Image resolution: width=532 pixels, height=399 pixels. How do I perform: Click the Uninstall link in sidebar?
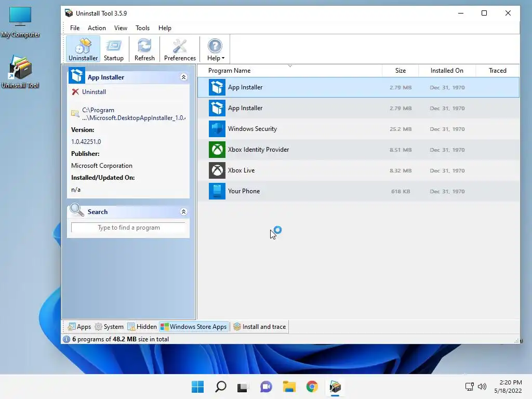pyautogui.click(x=94, y=92)
